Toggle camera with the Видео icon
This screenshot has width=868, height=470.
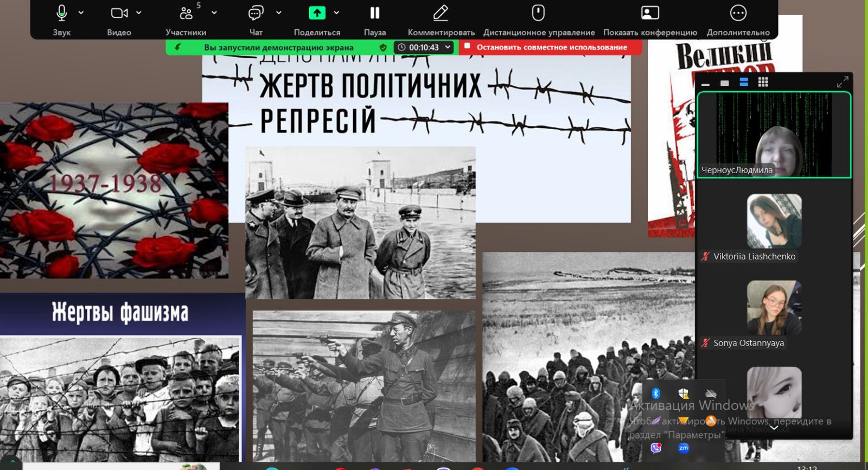pos(119,13)
